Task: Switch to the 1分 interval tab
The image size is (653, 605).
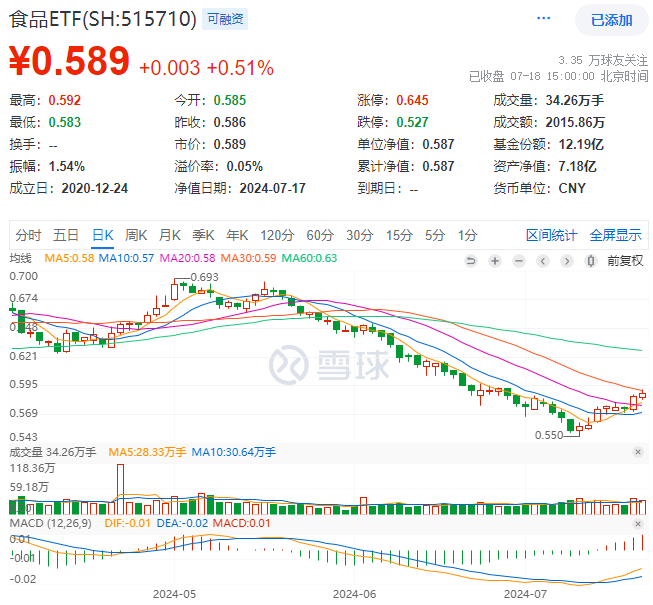Action: [467, 235]
